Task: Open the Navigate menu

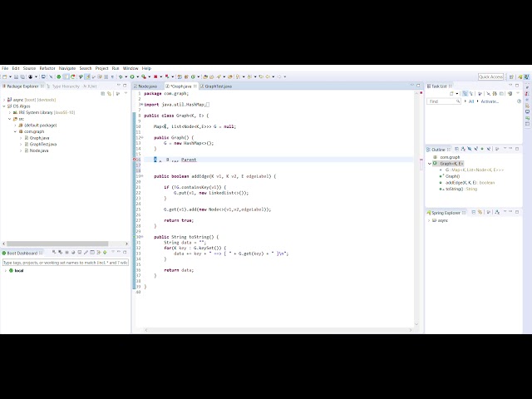Action: point(67,68)
